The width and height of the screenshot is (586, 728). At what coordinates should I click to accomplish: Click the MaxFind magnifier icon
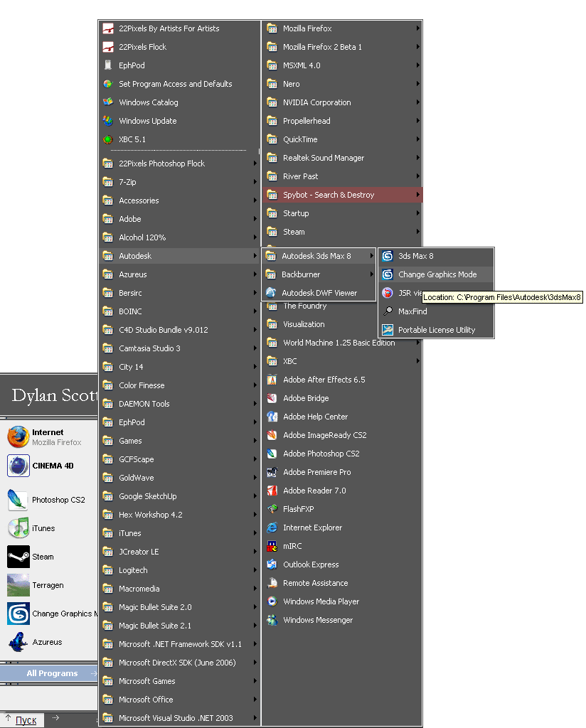(x=388, y=311)
